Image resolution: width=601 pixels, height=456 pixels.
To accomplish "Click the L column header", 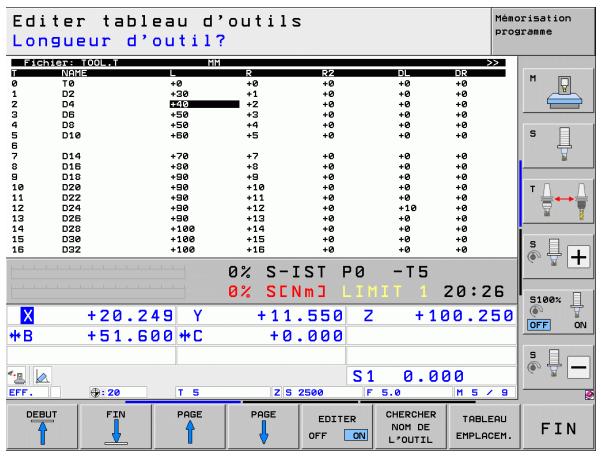I will pyautogui.click(x=172, y=73).
